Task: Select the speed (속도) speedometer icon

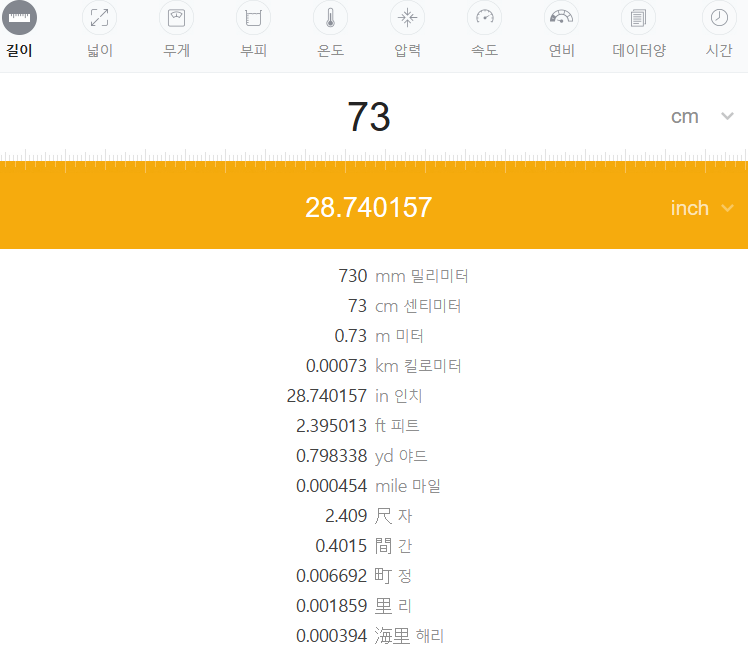Action: [x=485, y=18]
